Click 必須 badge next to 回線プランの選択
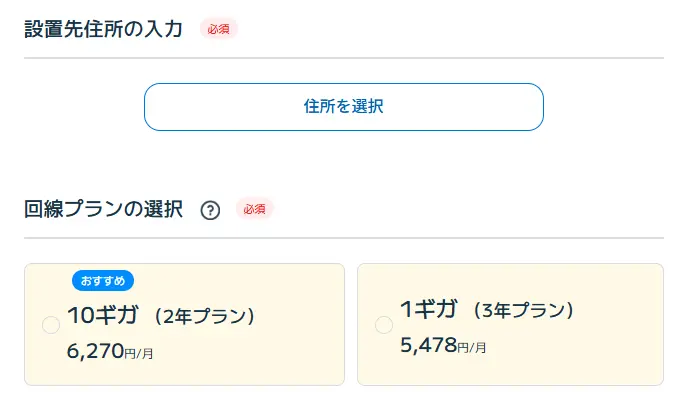The height and width of the screenshot is (410, 689). [x=254, y=209]
